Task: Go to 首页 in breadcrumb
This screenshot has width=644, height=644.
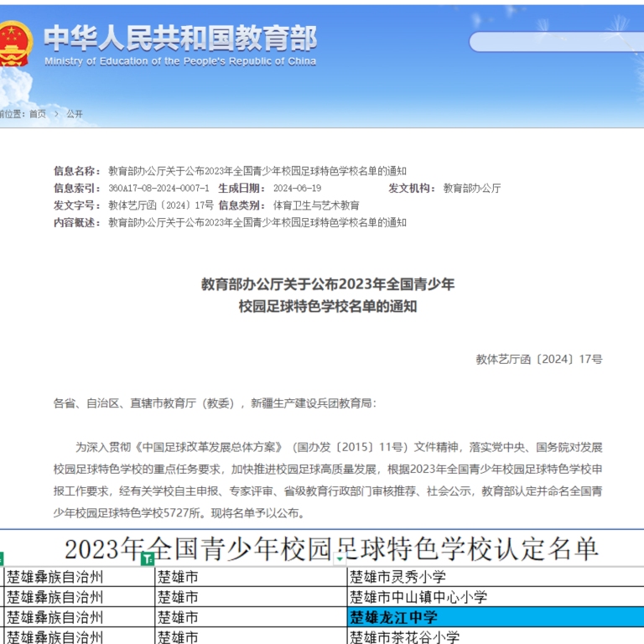Action: [x=38, y=114]
